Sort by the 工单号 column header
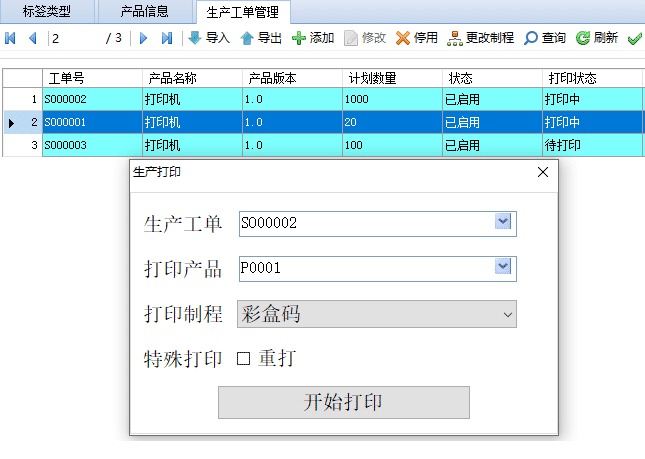645x459 pixels. point(92,78)
